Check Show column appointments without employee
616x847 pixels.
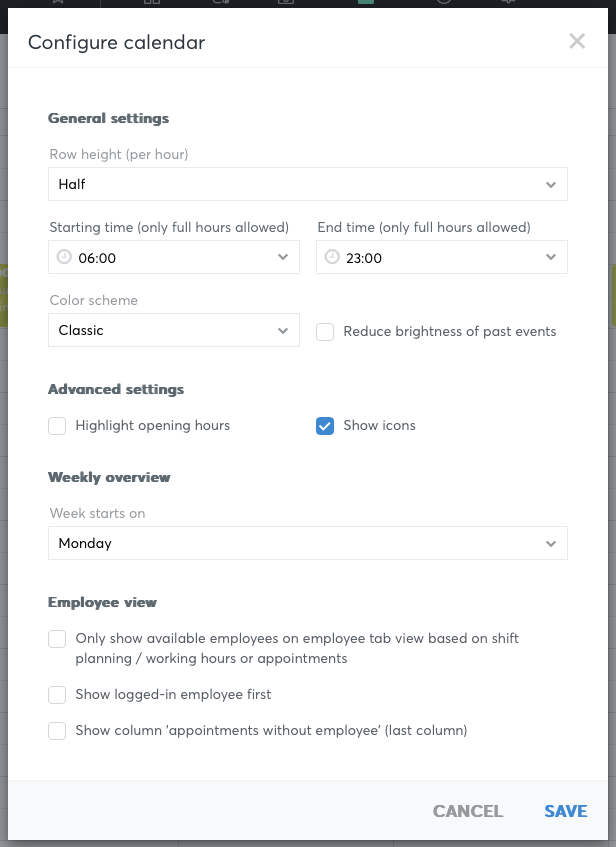point(57,731)
